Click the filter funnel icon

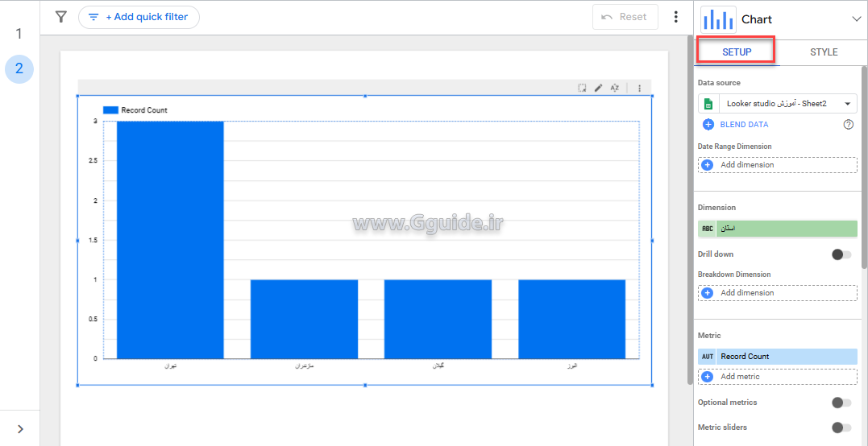pos(60,17)
